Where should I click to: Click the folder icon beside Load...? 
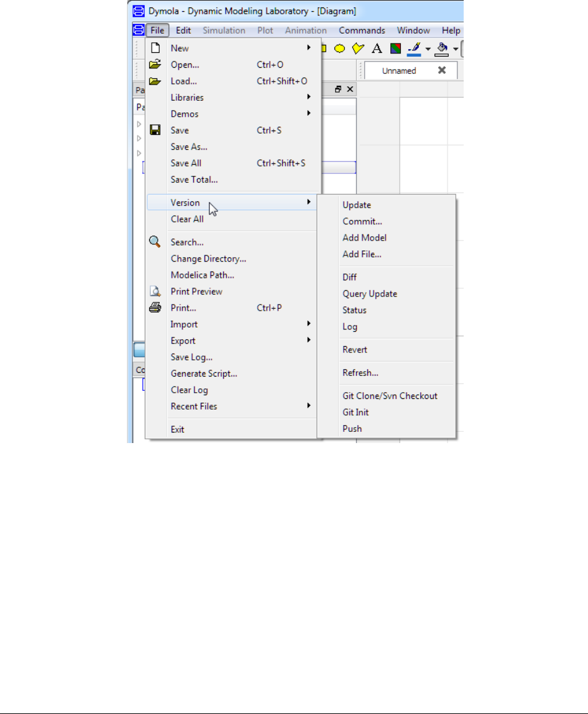tap(155, 81)
